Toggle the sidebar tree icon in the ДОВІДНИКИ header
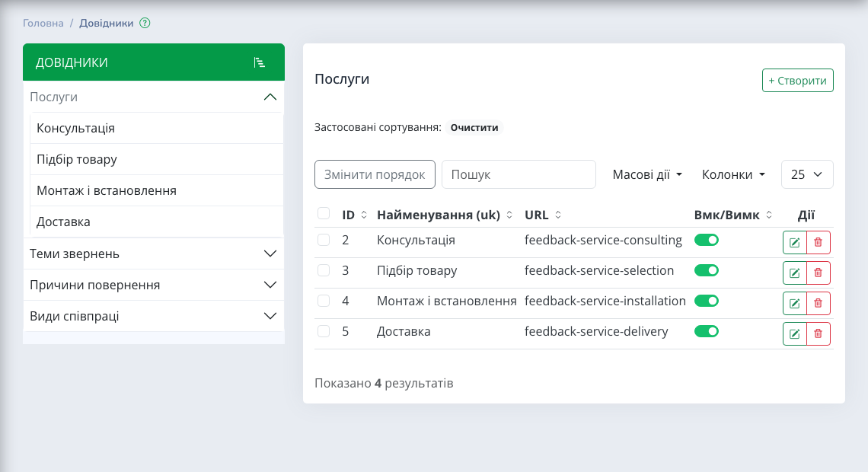This screenshot has width=868, height=472. [x=259, y=62]
